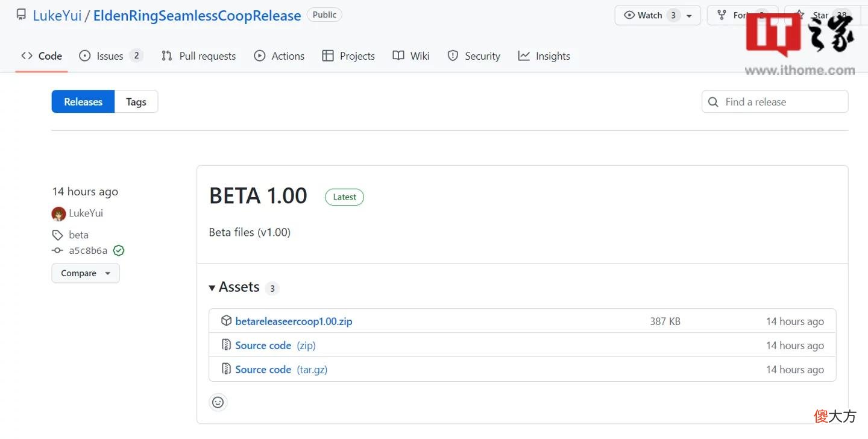Click the Find a release search field
The image size is (868, 439).
tap(775, 102)
